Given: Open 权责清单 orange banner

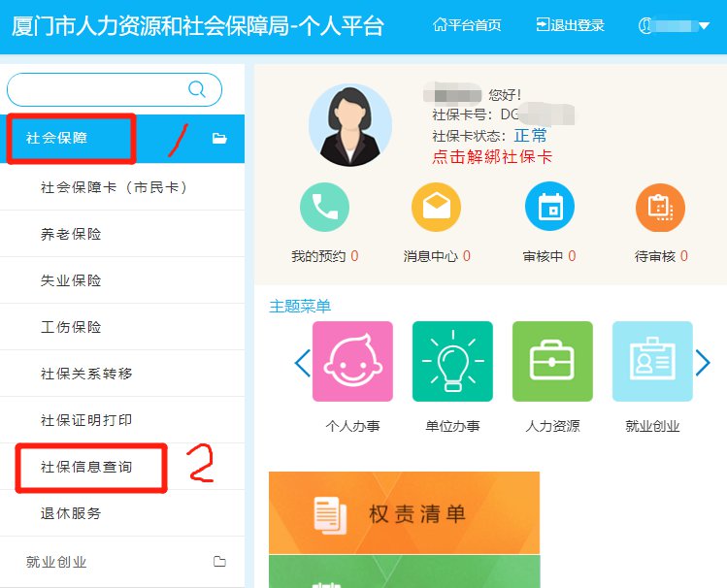Looking at the screenshot, I should tap(405, 513).
